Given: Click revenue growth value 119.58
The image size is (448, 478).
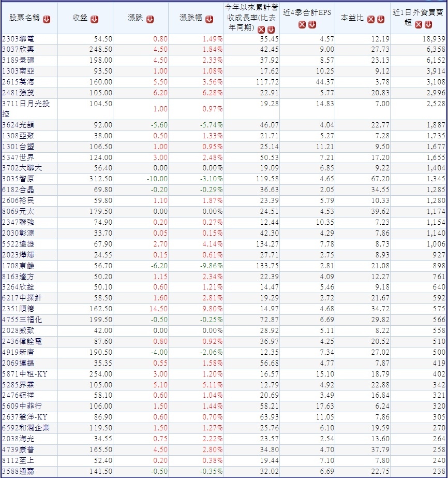Looking at the screenshot, I should tap(267, 179).
